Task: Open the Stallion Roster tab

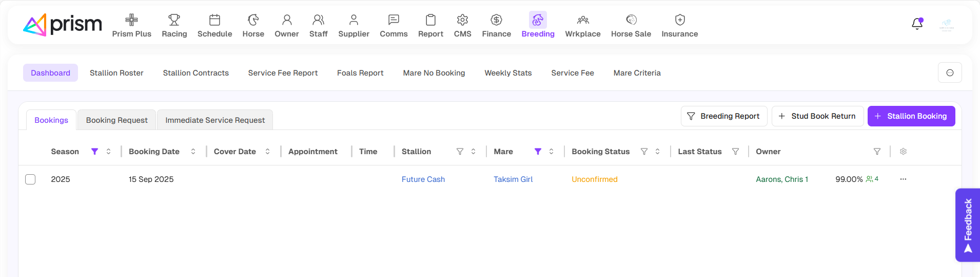Action: coord(116,73)
